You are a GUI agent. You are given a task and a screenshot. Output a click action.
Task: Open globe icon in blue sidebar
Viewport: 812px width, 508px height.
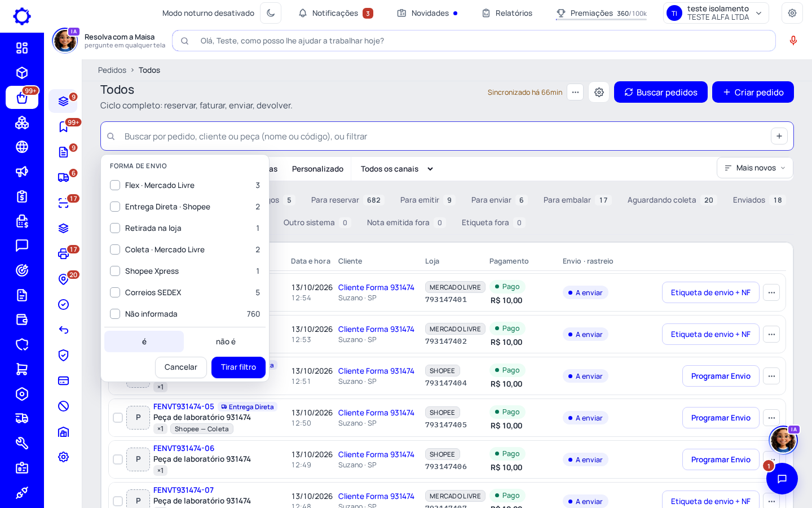click(x=22, y=147)
